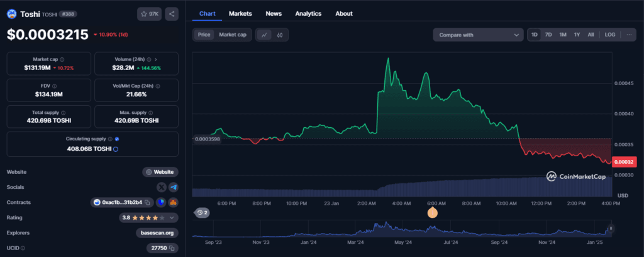Add token to MetaMask fox icon

tap(174, 202)
